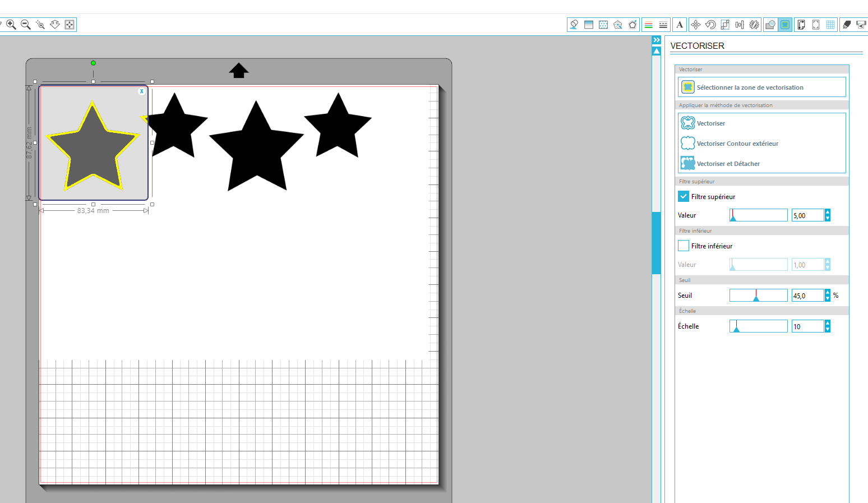Collapse the side panel with double-chevron
Viewport: 868px width, 503px height.
(657, 40)
